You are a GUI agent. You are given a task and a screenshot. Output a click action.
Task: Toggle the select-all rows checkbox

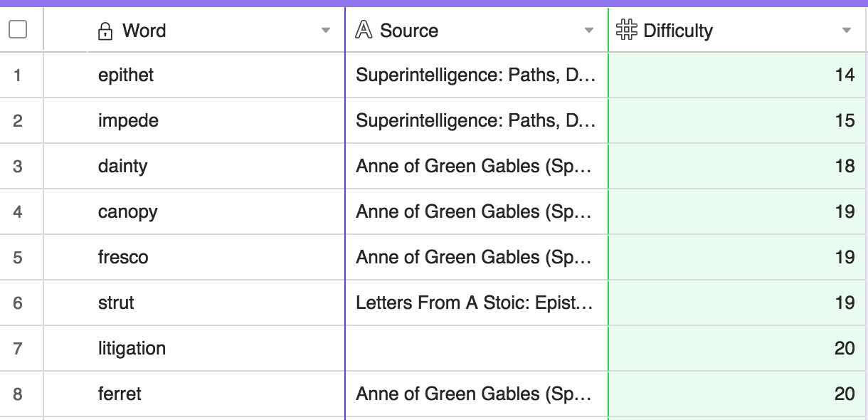tap(18, 29)
